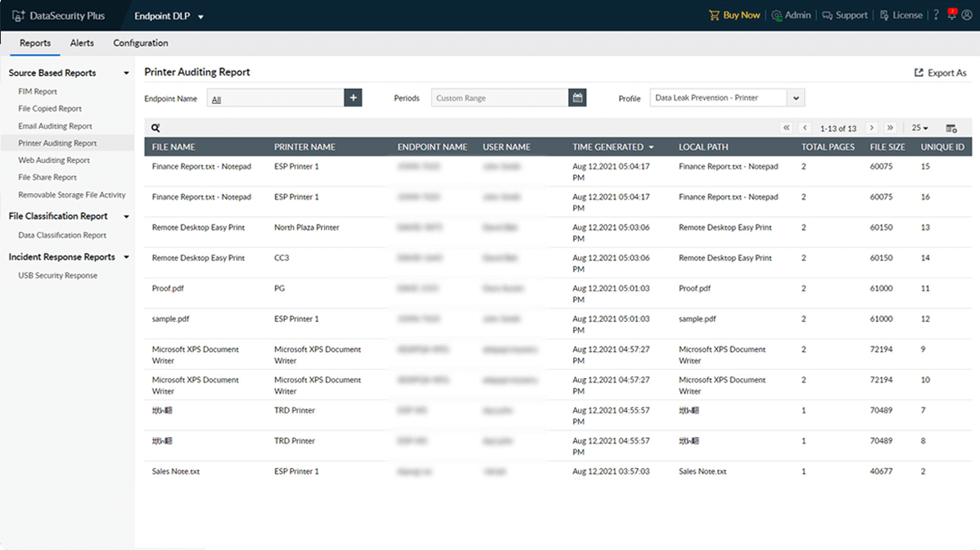Open the File Copied Report

coord(50,109)
